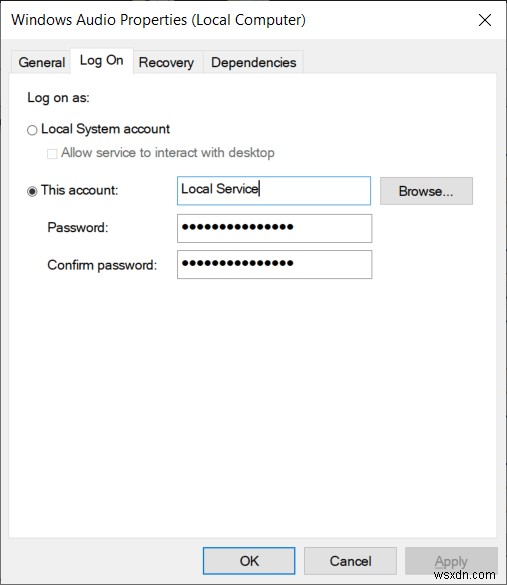Switch to the General tab
Viewport: 507px width, 585px height.
[41, 62]
